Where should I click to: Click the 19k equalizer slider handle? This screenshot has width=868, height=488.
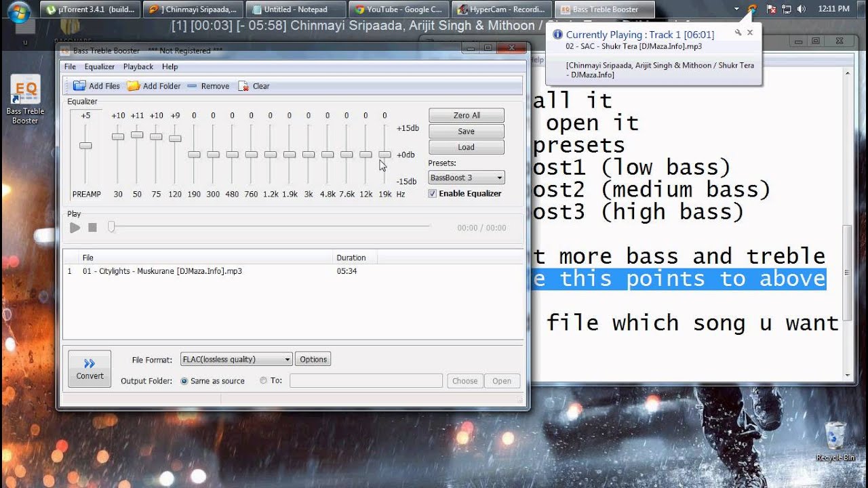click(384, 155)
